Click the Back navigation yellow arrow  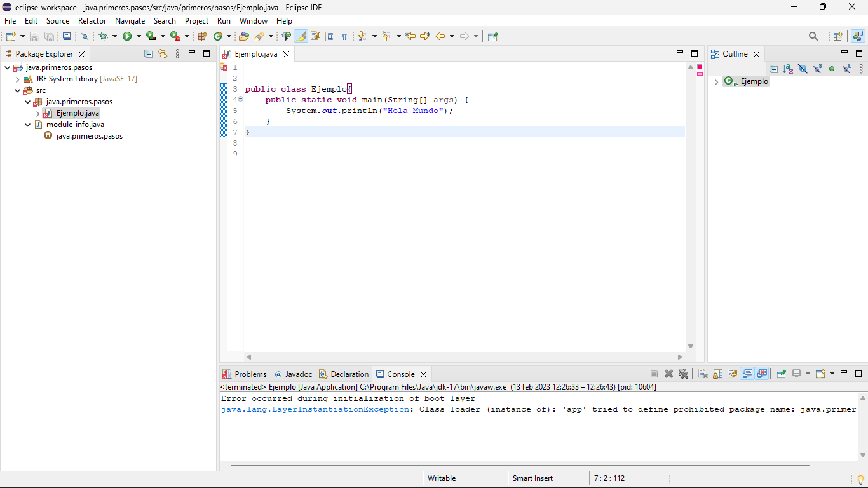[440, 37]
